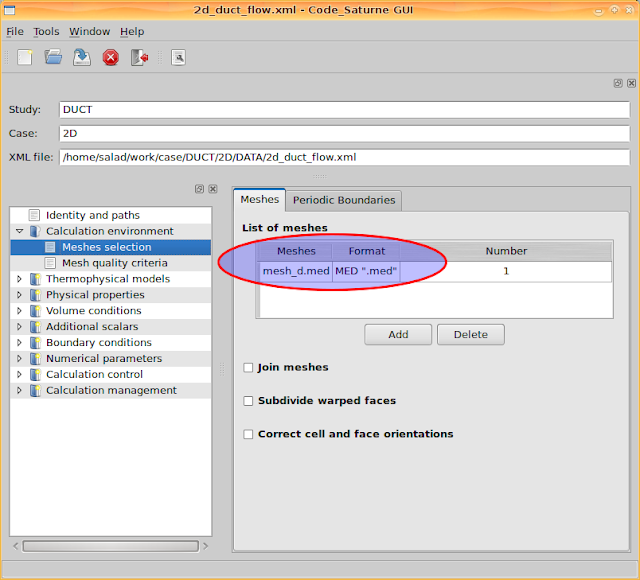Click the Meshes column header
This screenshot has width=640, height=580.
[x=296, y=251]
